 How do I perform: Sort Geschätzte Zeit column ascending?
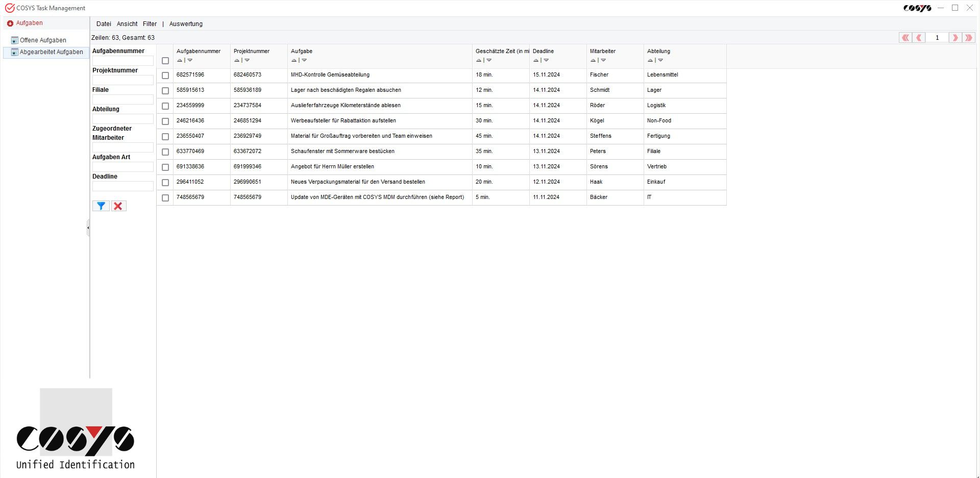[x=479, y=60]
